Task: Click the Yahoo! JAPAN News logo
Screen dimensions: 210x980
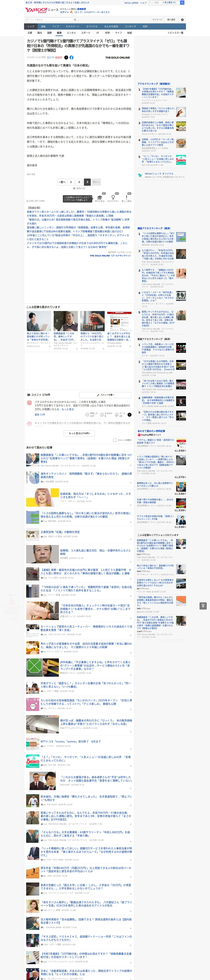Action: (x=42, y=10)
